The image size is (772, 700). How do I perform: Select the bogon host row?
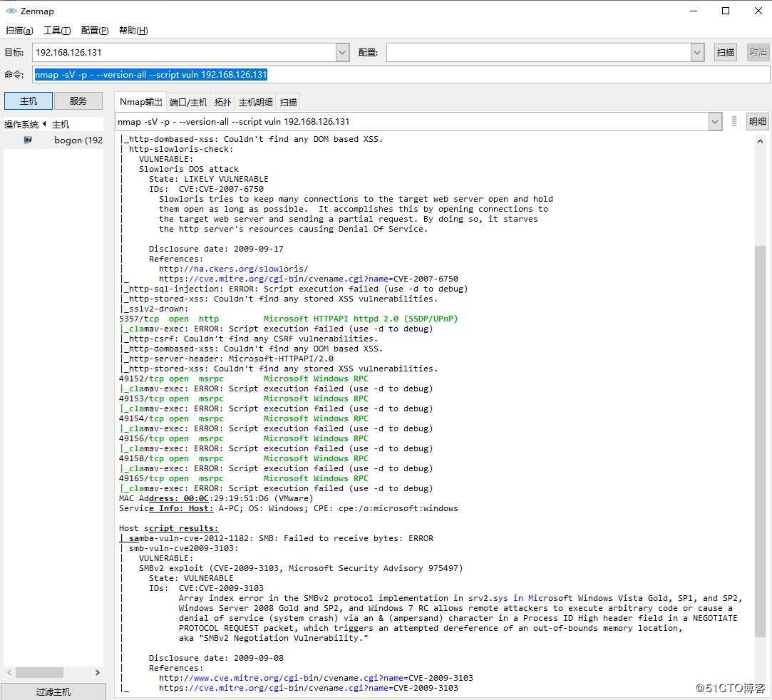[53, 140]
